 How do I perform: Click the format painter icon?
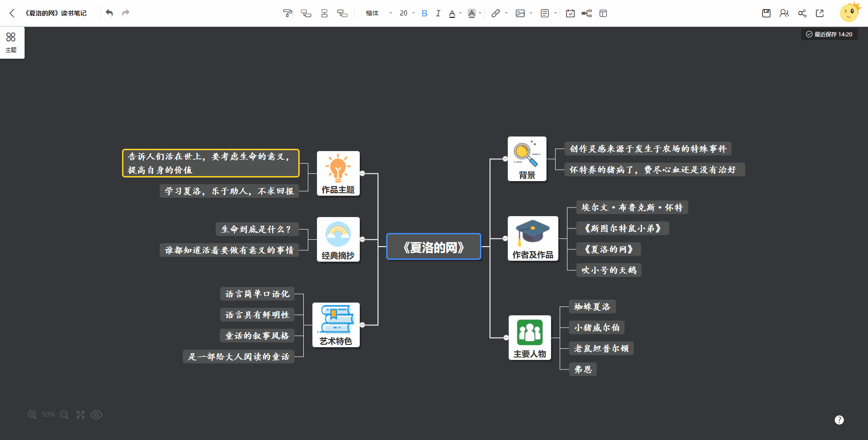point(287,13)
